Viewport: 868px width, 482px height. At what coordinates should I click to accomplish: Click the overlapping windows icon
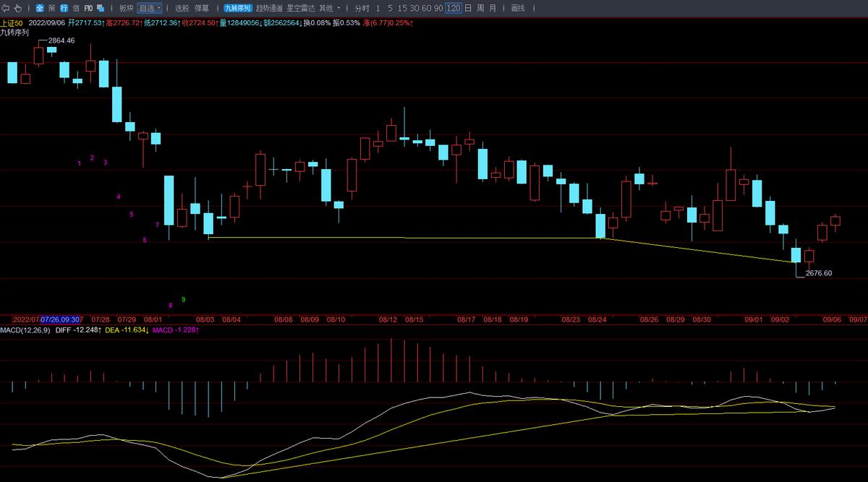pyautogui.click(x=101, y=8)
